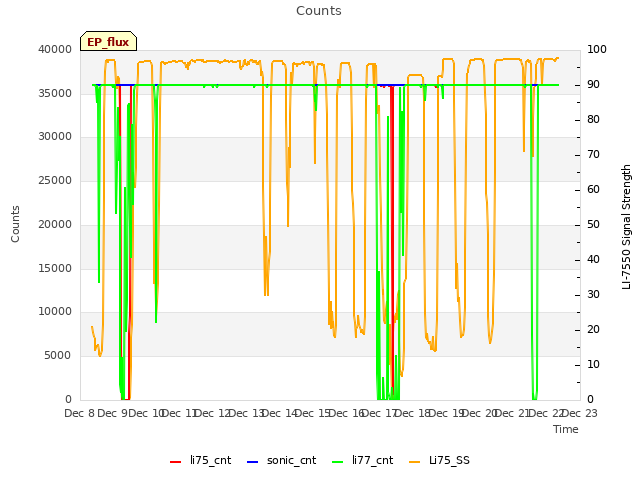The image size is (640, 480).
Task: Click the 15000 tick on the left axis
Action: [55, 269]
